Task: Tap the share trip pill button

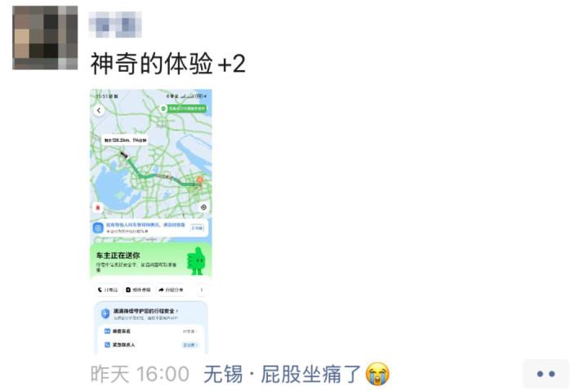Action: pyautogui.click(x=171, y=290)
